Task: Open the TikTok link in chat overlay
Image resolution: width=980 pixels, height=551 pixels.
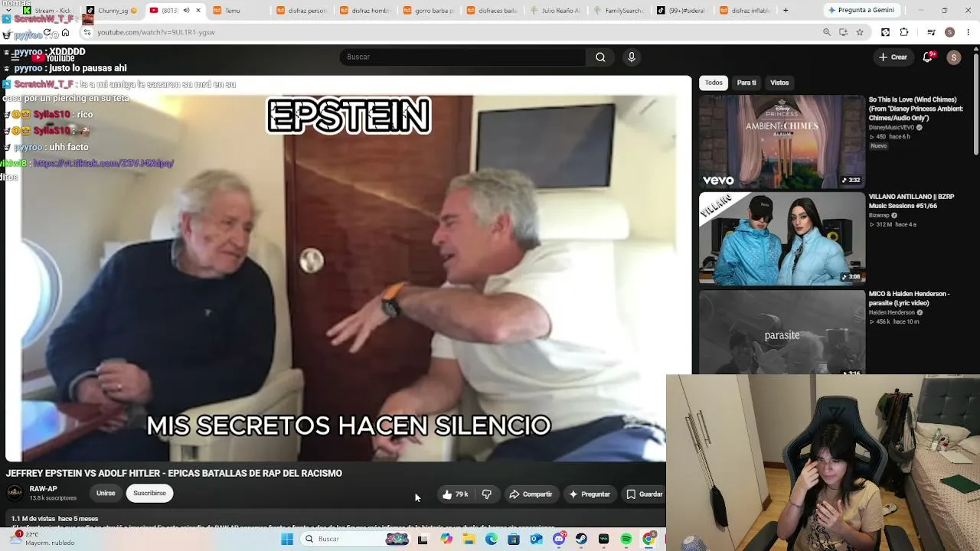Action: tap(103, 163)
